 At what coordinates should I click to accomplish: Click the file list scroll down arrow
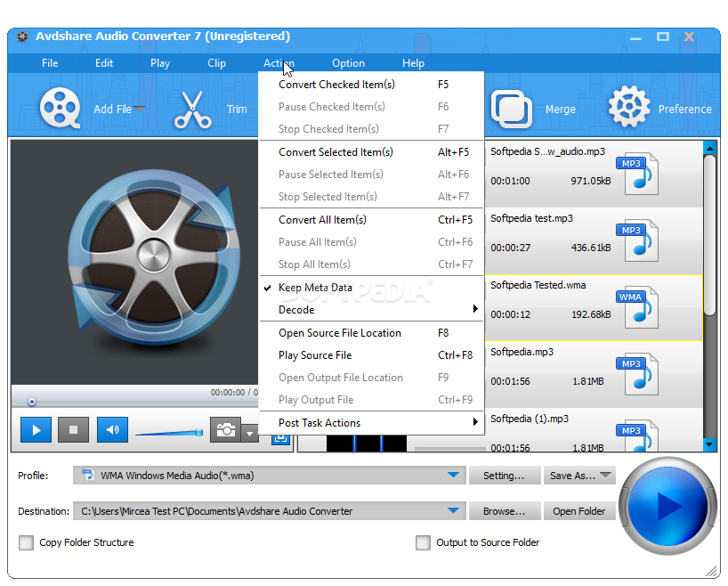[709, 444]
